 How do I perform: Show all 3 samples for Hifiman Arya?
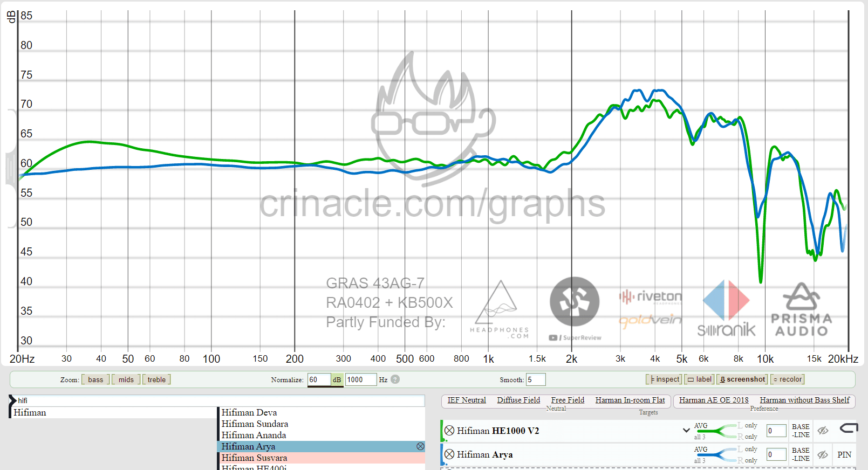700,461
